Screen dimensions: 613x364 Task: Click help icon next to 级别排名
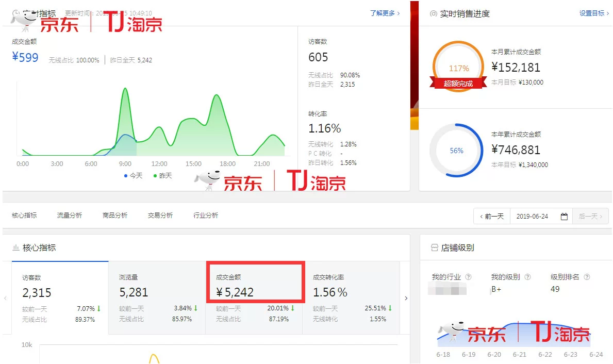point(587,277)
